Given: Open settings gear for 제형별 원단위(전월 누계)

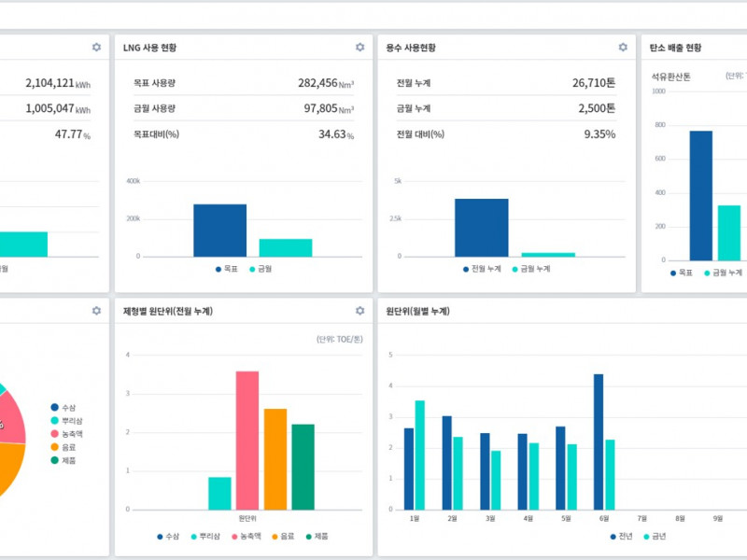Looking at the screenshot, I should click(359, 311).
